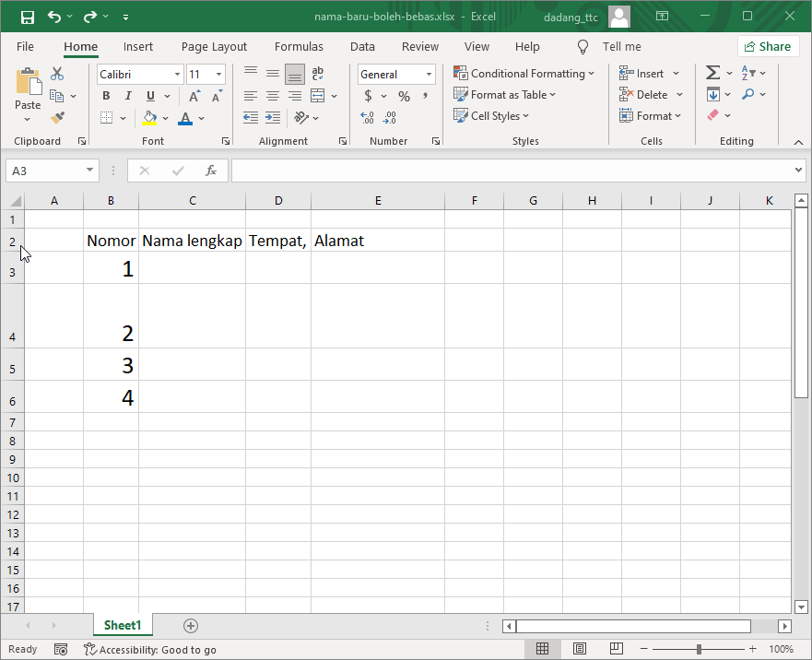Click the Increase Indent icon

pyautogui.click(x=273, y=117)
